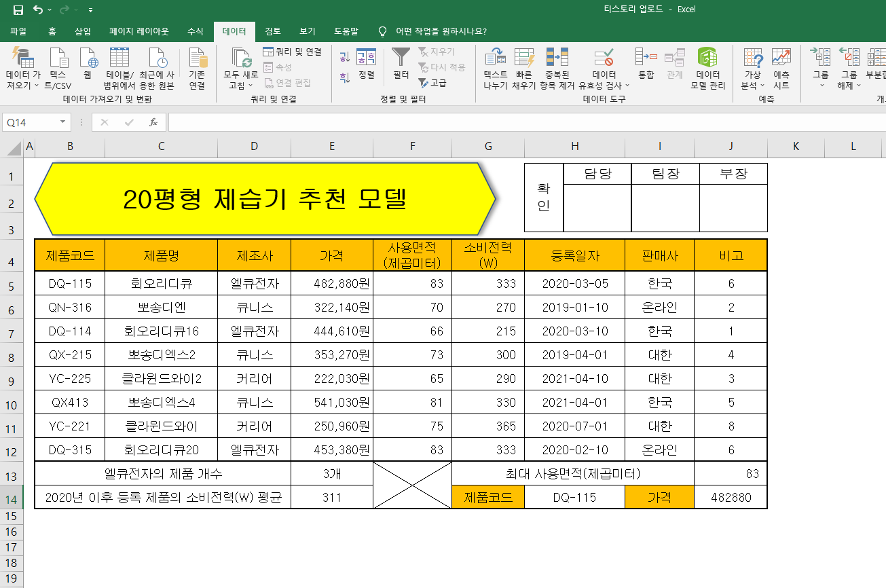Click Recent Sources (최근에 사용한 원본) icon
This screenshot has width=886, height=588.
tap(157, 58)
